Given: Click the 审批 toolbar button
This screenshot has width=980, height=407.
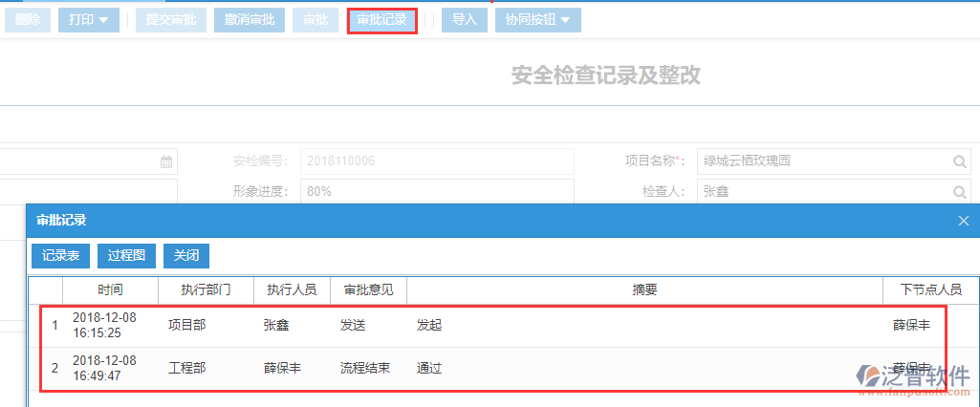Looking at the screenshot, I should point(315,19).
